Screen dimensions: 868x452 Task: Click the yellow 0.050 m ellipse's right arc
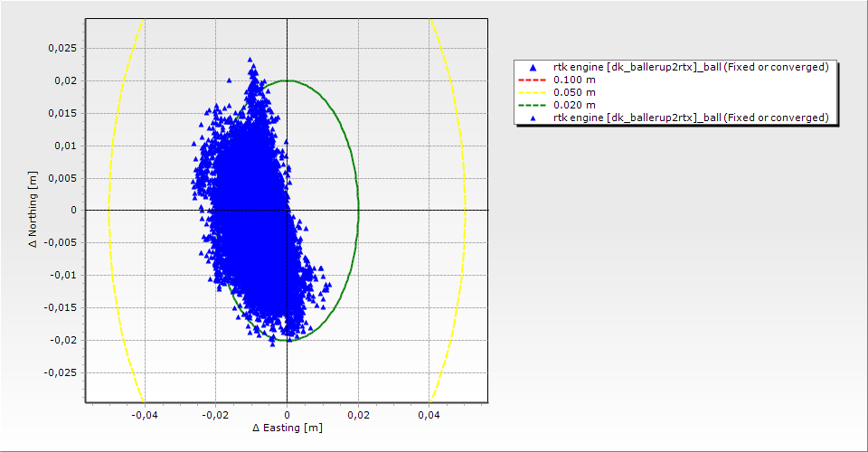464,211
